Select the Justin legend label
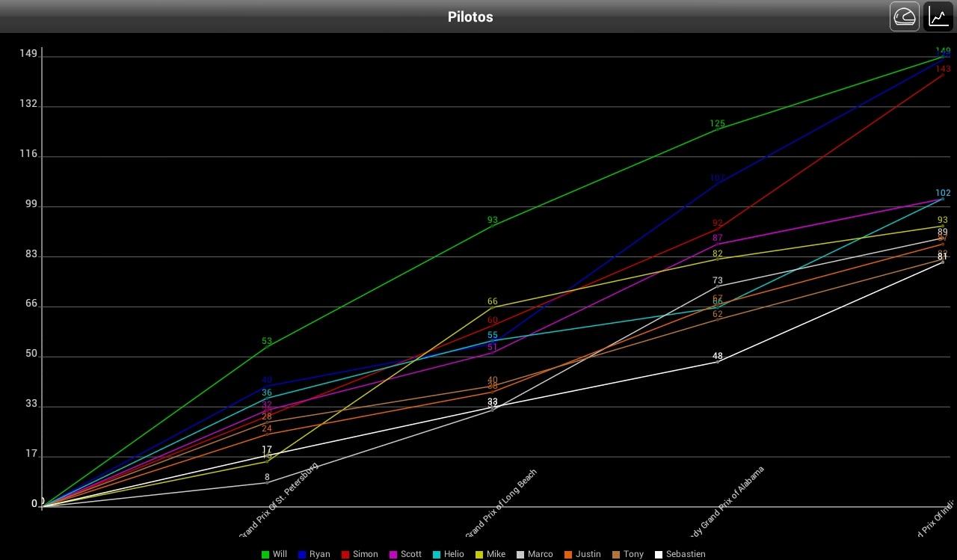Viewport: 957px width, 560px height. 588,554
